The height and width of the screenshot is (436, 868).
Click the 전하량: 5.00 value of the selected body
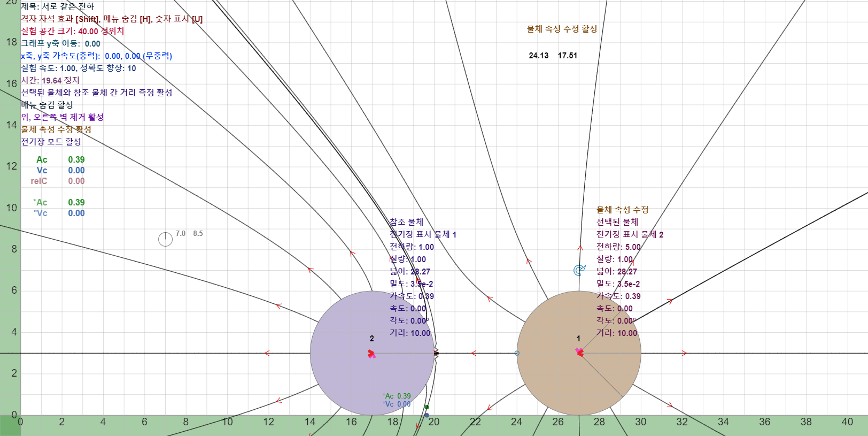coord(618,247)
